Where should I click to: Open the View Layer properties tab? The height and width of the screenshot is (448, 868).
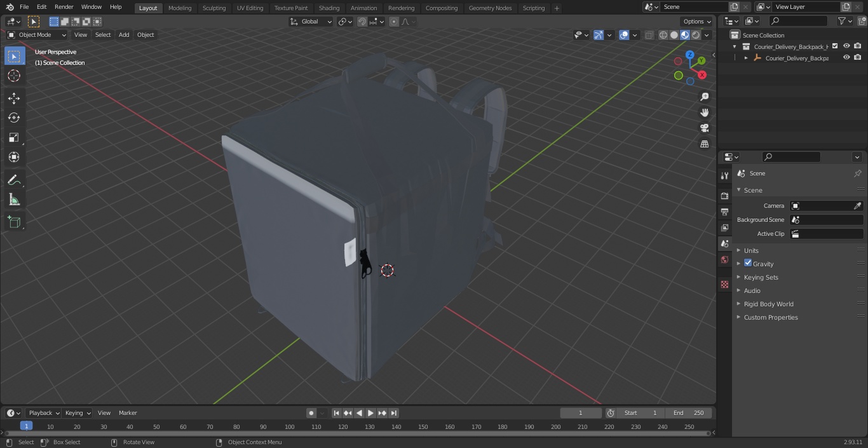point(724,227)
